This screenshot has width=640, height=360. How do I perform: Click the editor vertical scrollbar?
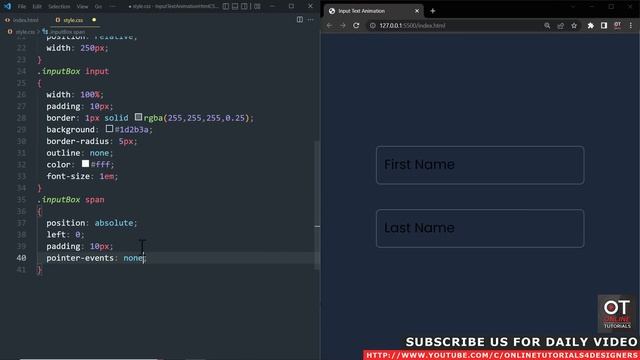[x=317, y=204]
